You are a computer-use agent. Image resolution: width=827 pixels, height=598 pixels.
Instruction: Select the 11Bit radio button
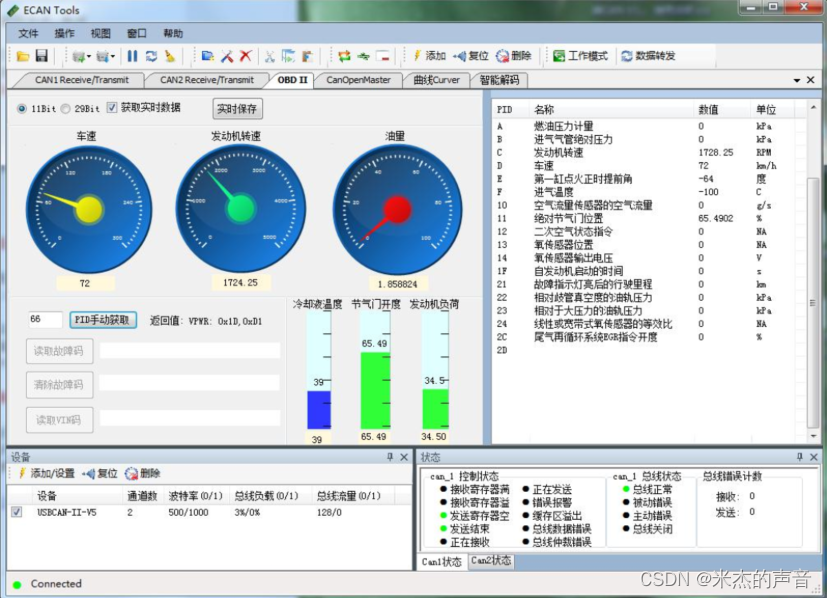22,108
